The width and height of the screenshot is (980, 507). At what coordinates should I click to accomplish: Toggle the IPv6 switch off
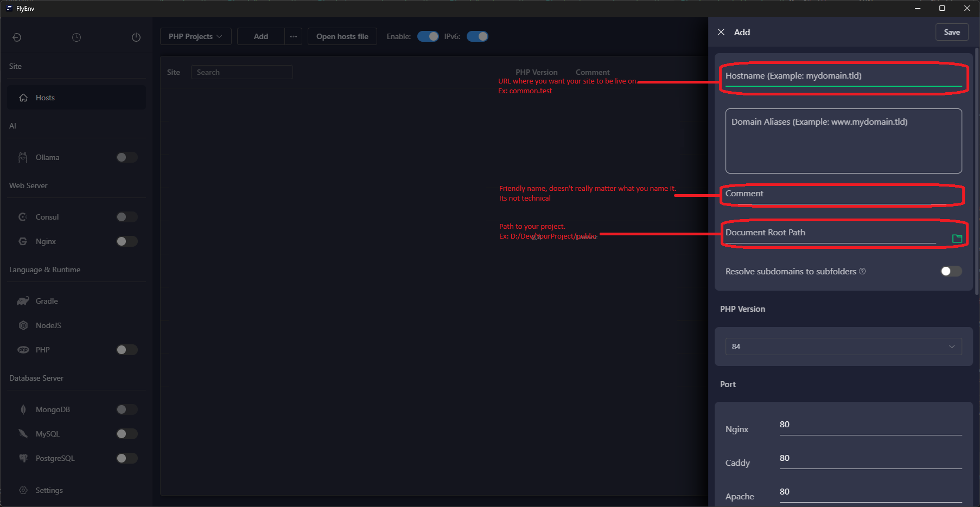tap(478, 36)
